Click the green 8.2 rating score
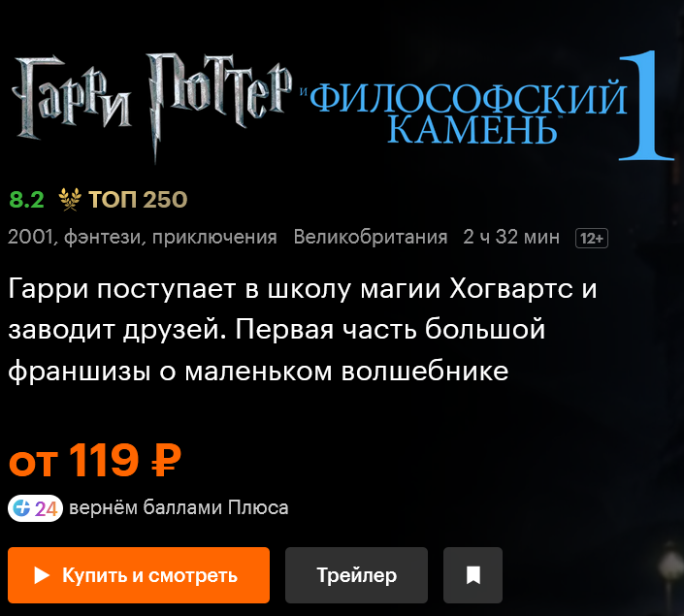This screenshot has height=616, width=684. [x=26, y=200]
